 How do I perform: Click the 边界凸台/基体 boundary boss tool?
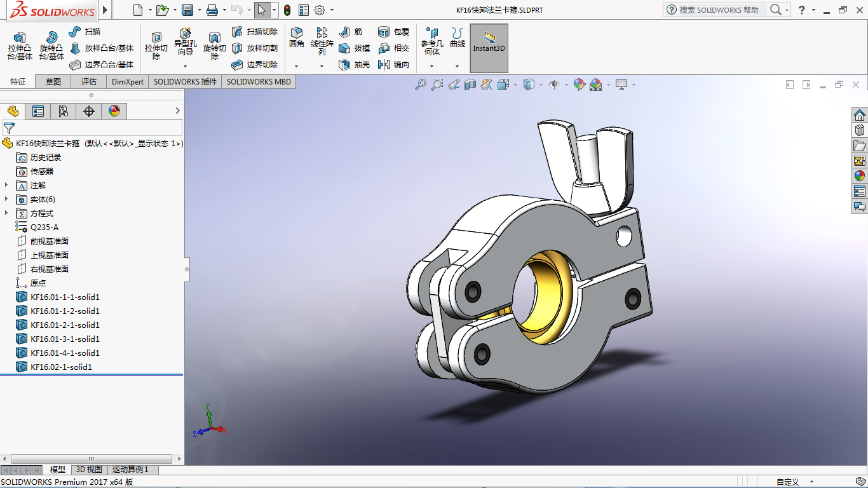(x=101, y=64)
